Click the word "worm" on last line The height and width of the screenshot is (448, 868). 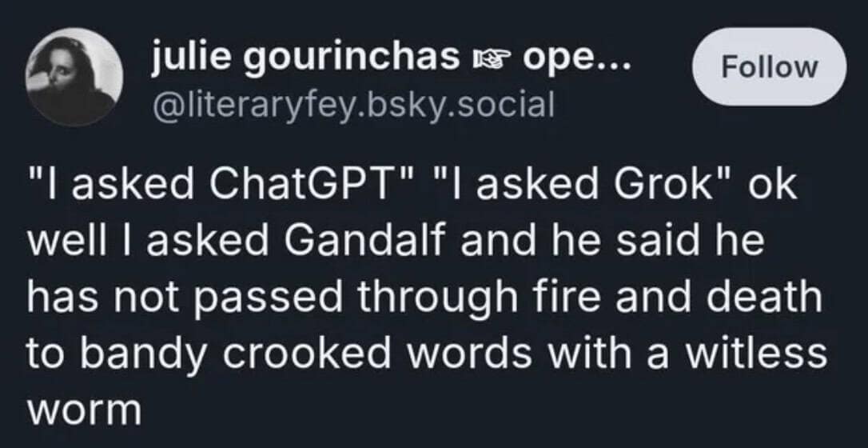coord(84,411)
